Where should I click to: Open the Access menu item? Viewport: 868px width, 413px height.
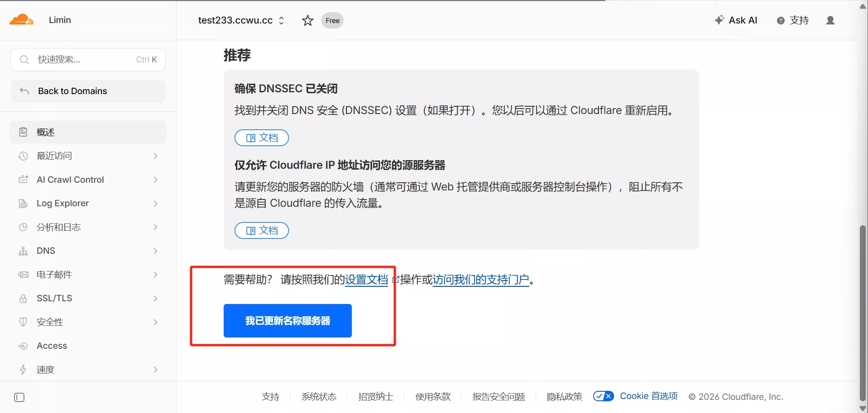[x=88, y=346]
